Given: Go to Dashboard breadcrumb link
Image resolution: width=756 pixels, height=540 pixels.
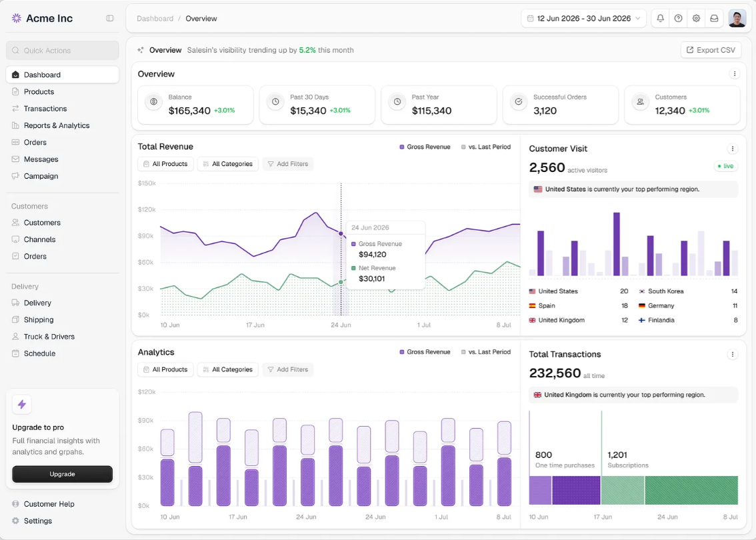Looking at the screenshot, I should point(155,18).
